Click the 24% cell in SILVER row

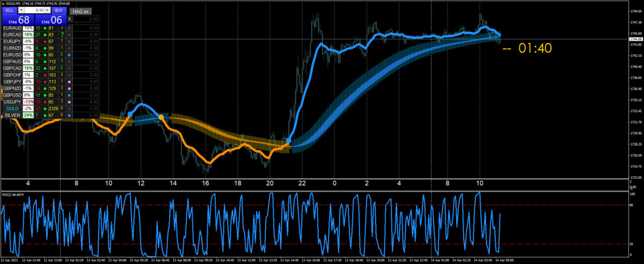(x=28, y=115)
